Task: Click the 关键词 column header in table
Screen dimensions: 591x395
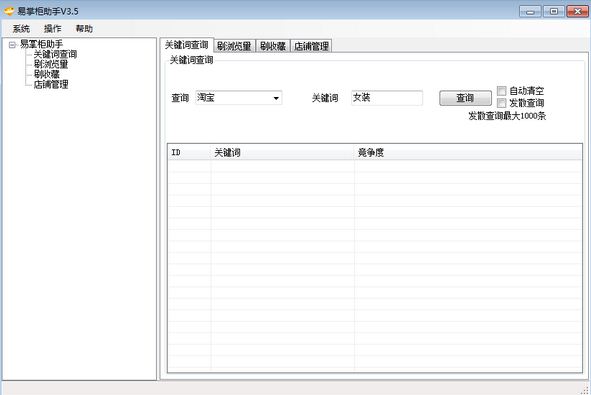Action: (282, 153)
